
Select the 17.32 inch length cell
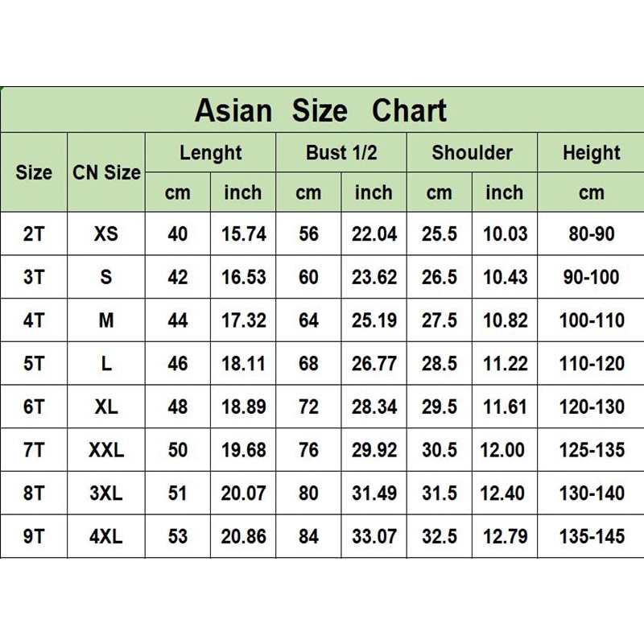244,320
